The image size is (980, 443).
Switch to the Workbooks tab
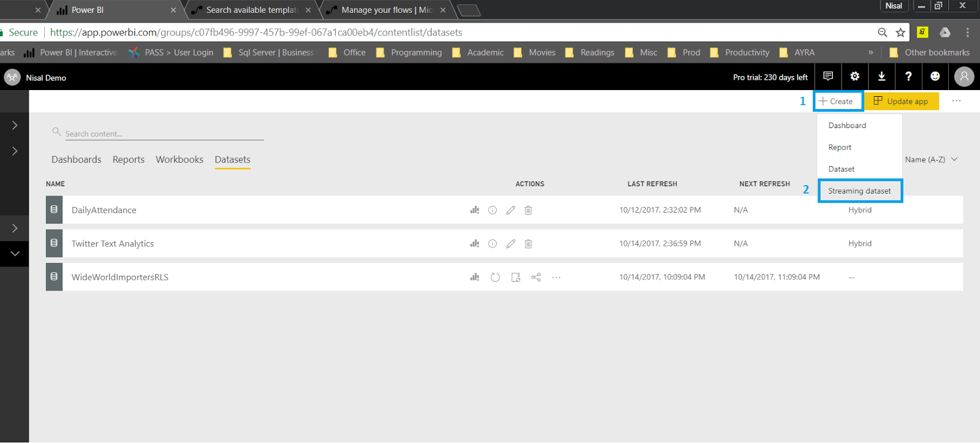[x=179, y=159]
